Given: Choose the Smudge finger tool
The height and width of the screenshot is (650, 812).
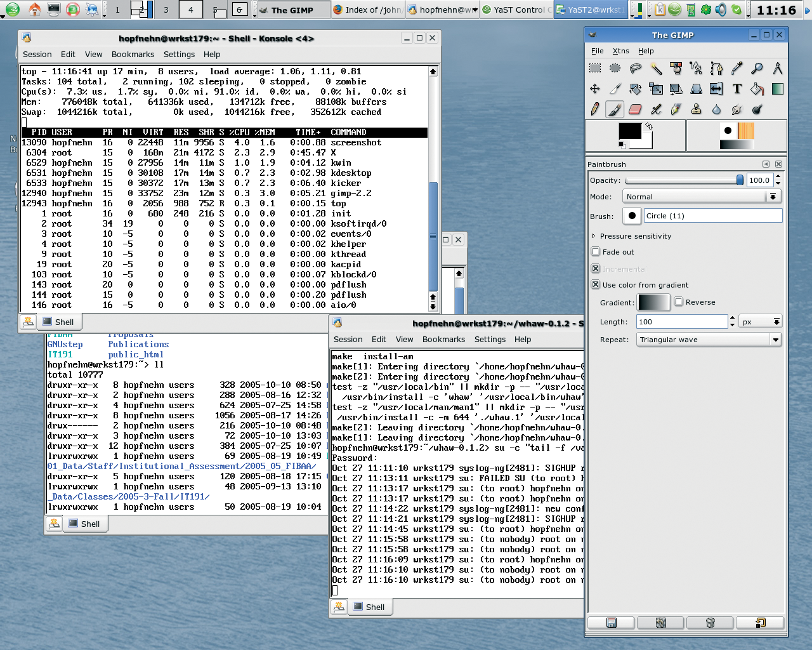Looking at the screenshot, I should (x=737, y=109).
